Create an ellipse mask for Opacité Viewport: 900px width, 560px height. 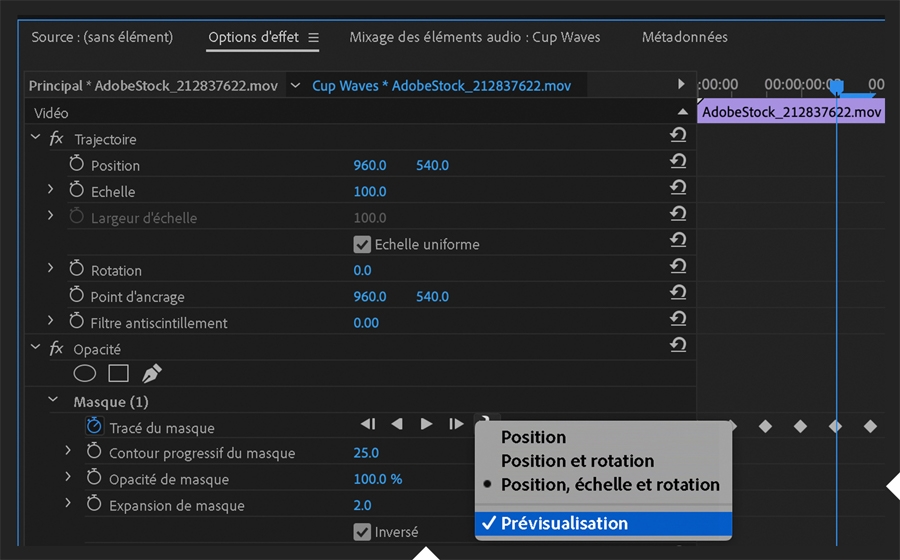coord(85,374)
